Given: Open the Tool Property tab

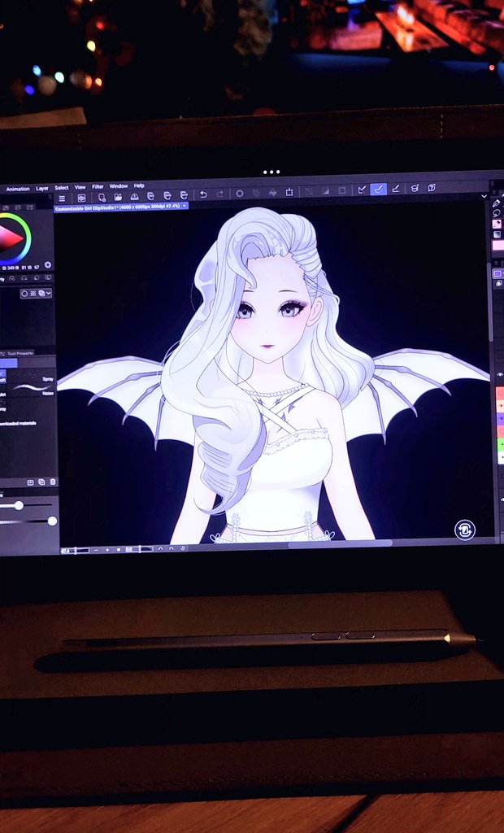Looking at the screenshot, I should click(20, 353).
